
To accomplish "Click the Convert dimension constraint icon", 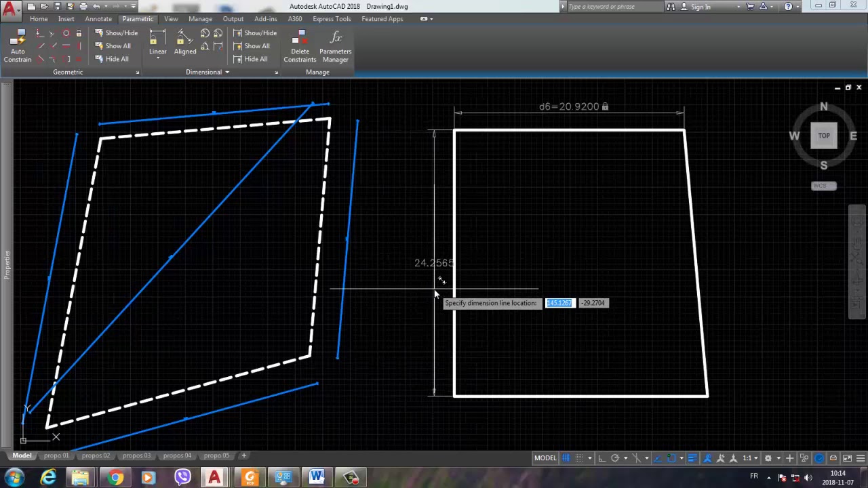I will click(218, 46).
